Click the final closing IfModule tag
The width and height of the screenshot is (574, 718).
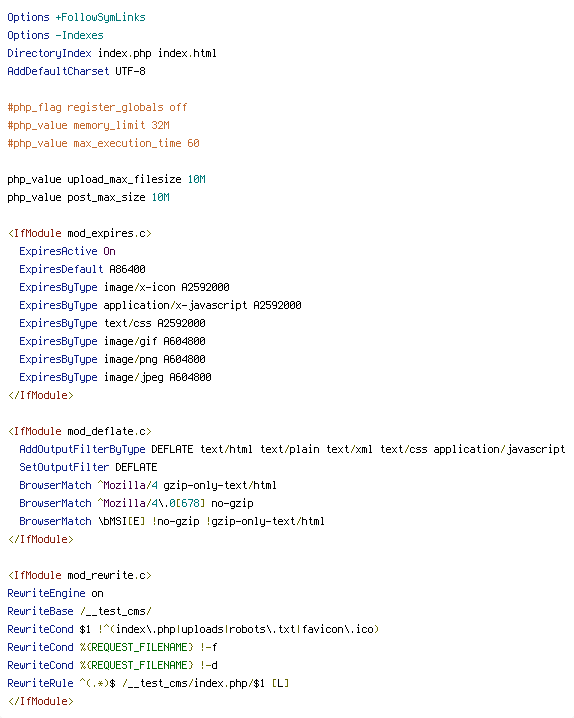coord(41,702)
